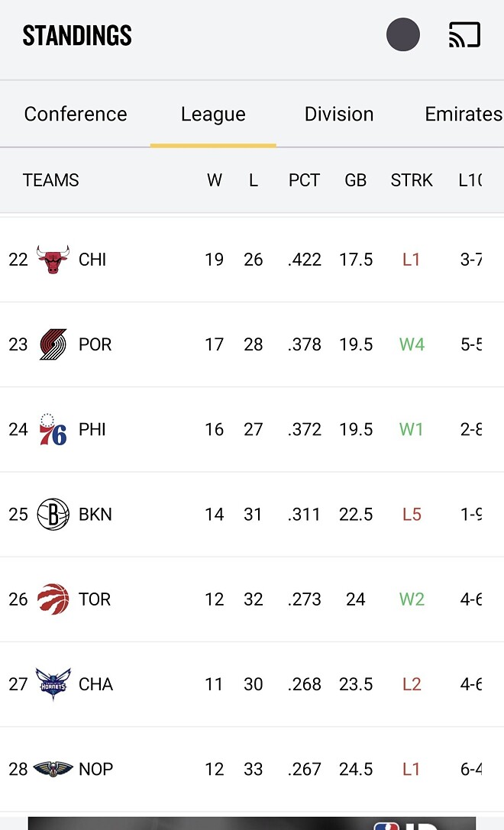This screenshot has width=504, height=830.
Task: Click the W wins column header
Action: 215,180
